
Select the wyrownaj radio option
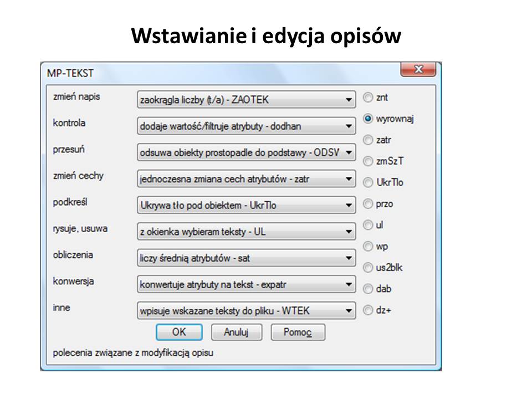click(368, 119)
